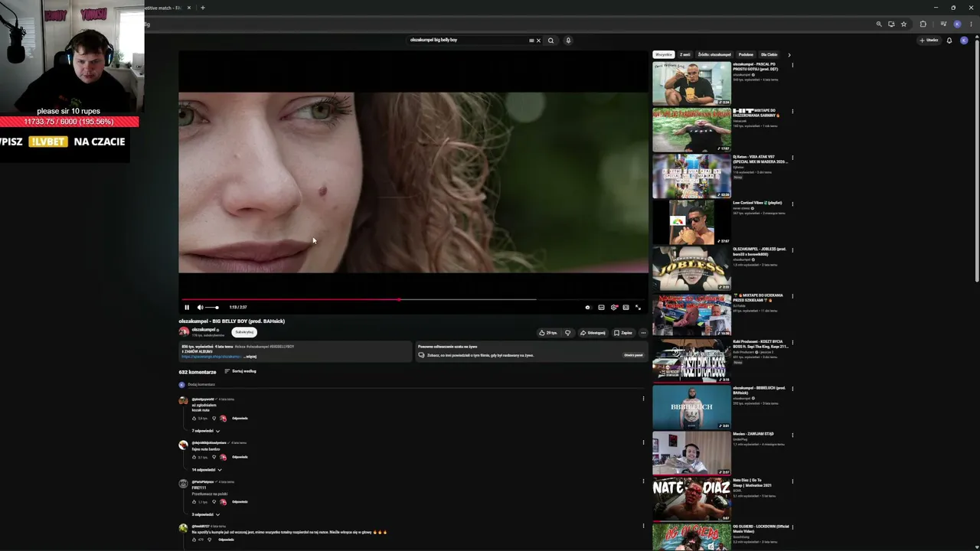Open a new browser tab with the plus
Viewport: 980px width, 551px height.
point(203,8)
